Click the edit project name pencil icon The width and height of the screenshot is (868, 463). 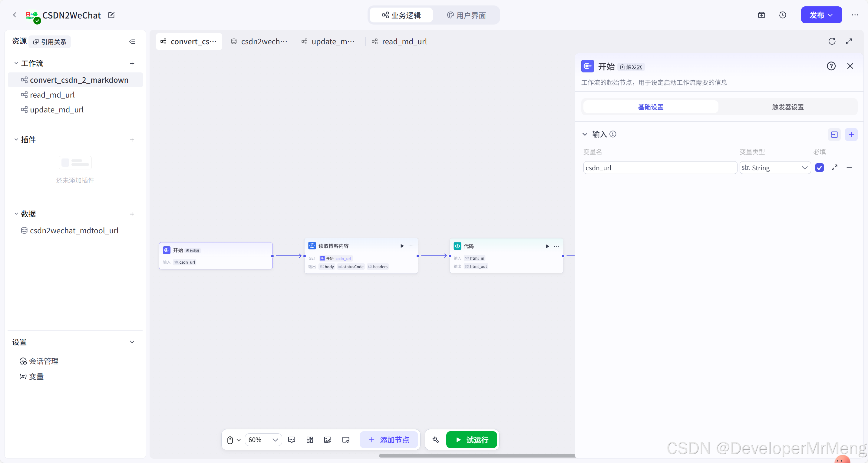pyautogui.click(x=111, y=15)
